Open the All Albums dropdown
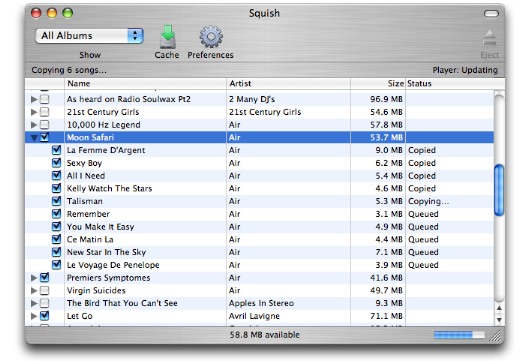The image size is (529, 361). [89, 36]
